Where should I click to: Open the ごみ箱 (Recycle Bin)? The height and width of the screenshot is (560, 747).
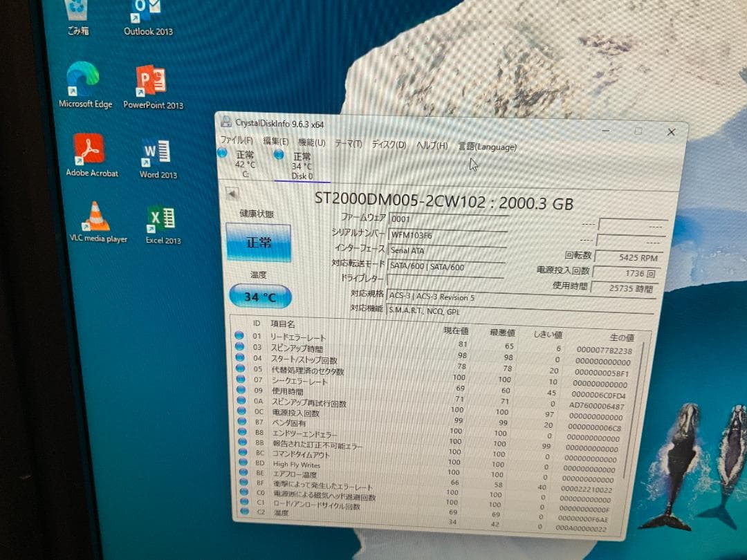pos(77,12)
